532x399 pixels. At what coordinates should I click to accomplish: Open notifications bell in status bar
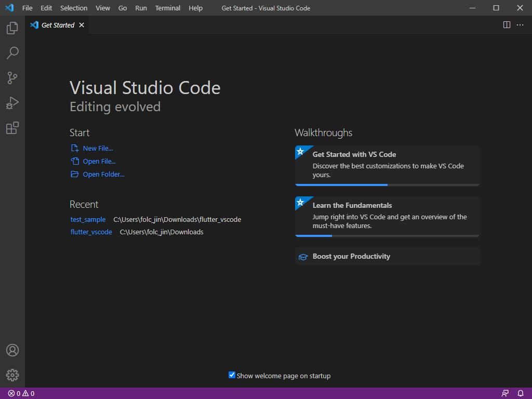point(521,394)
